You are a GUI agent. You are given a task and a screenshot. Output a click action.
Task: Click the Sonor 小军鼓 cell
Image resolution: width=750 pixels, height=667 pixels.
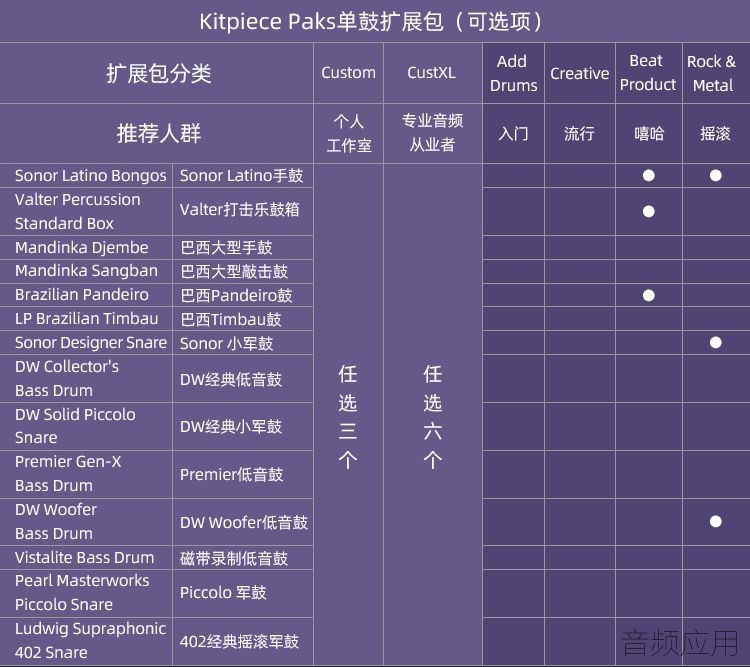point(242,343)
